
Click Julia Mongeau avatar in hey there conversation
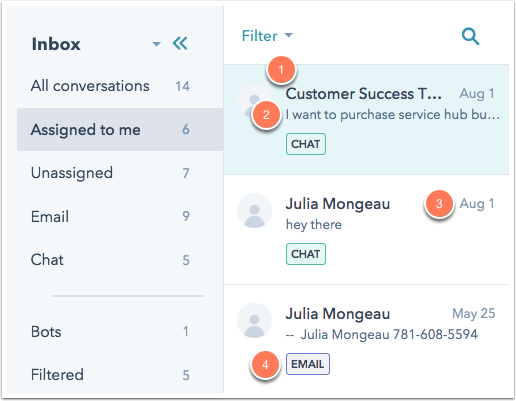(254, 211)
